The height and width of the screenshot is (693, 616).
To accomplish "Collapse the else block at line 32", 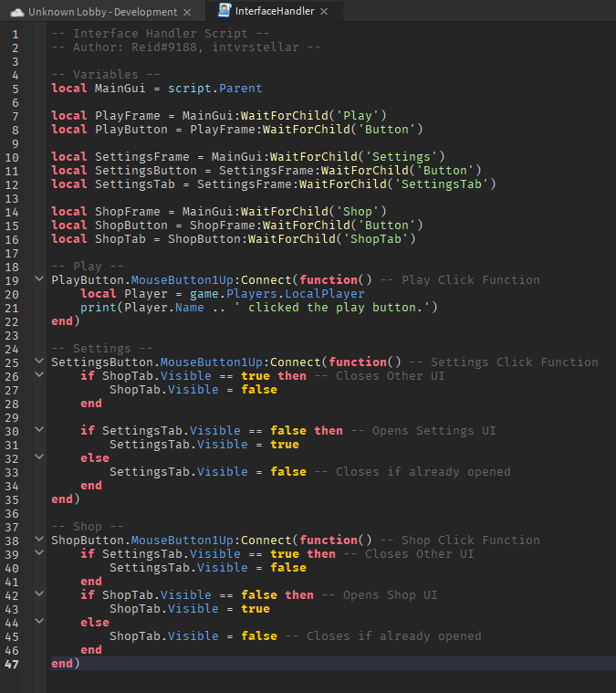I will pyautogui.click(x=39, y=457).
